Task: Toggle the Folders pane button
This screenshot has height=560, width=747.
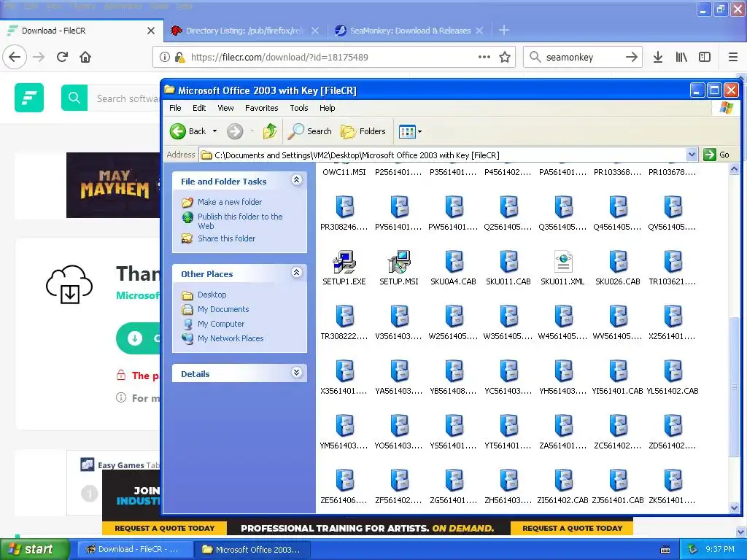Action: pos(363,131)
